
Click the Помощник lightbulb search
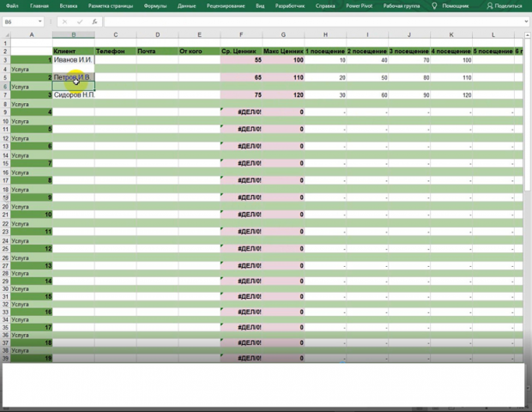(x=450, y=6)
